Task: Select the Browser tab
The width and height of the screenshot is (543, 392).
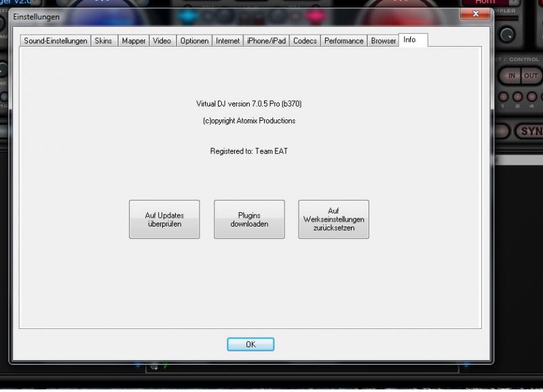Action: click(383, 41)
